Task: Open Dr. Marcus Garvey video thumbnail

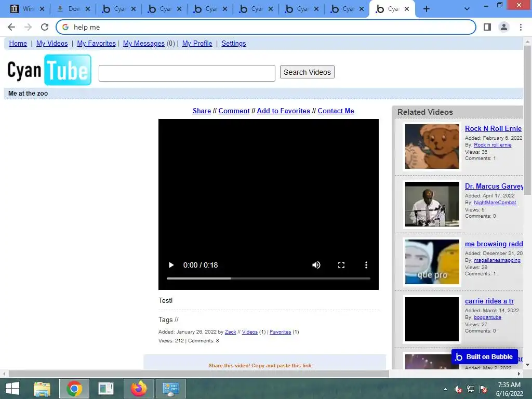Action: pyautogui.click(x=432, y=204)
